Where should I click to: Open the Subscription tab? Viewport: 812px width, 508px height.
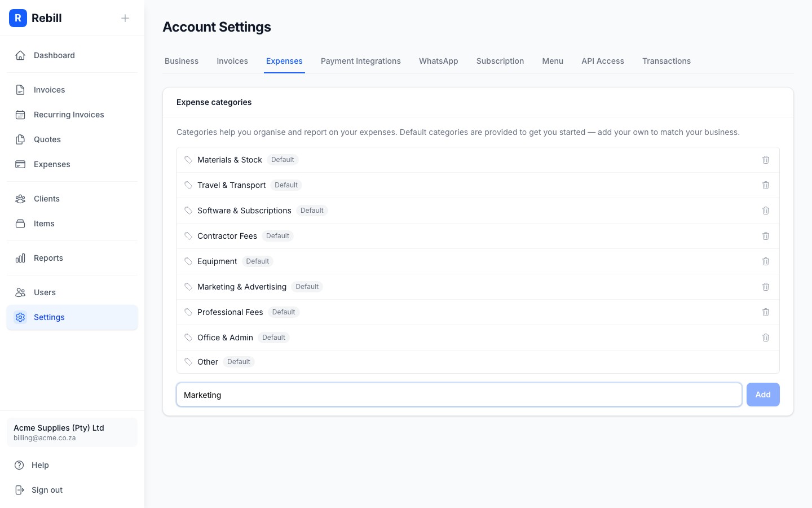(500, 61)
